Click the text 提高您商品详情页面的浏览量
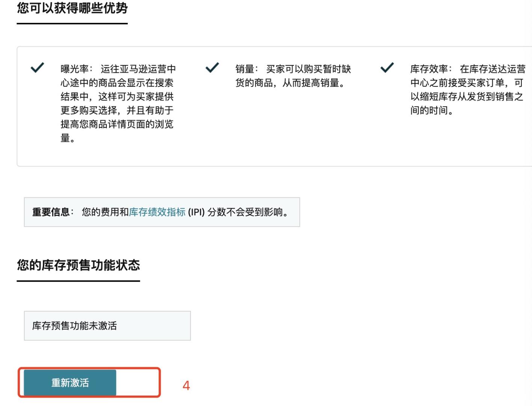532x406 pixels. click(x=117, y=131)
